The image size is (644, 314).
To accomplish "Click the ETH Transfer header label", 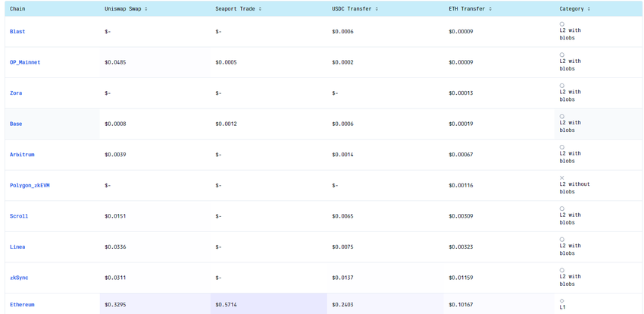I will point(467,8).
